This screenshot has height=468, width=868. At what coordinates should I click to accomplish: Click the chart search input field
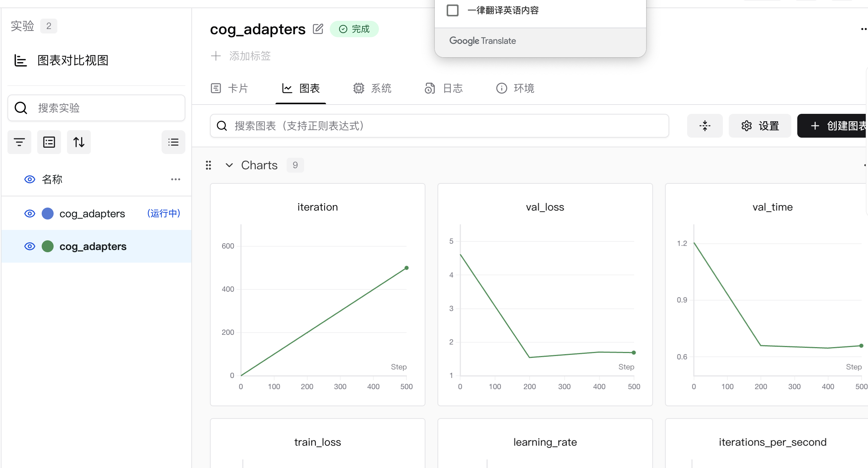[439, 126]
